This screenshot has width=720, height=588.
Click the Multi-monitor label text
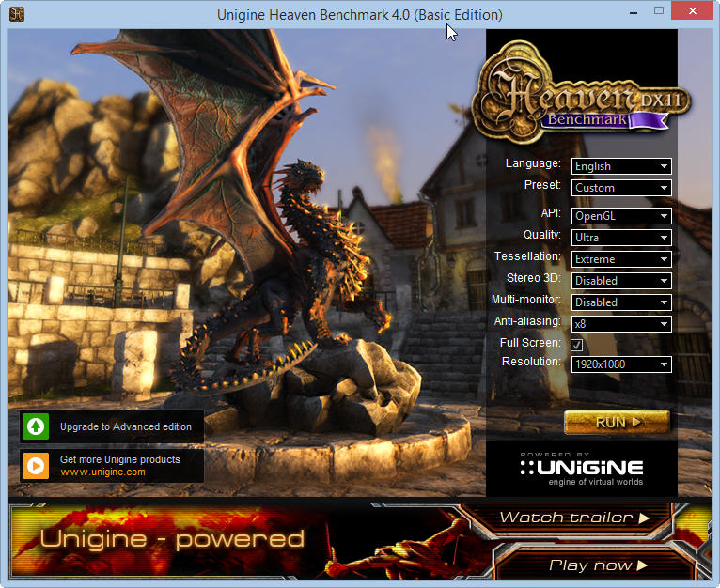coord(526,300)
